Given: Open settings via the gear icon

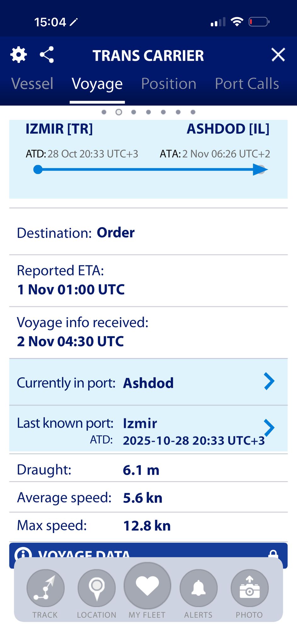Looking at the screenshot, I should coord(19,55).
